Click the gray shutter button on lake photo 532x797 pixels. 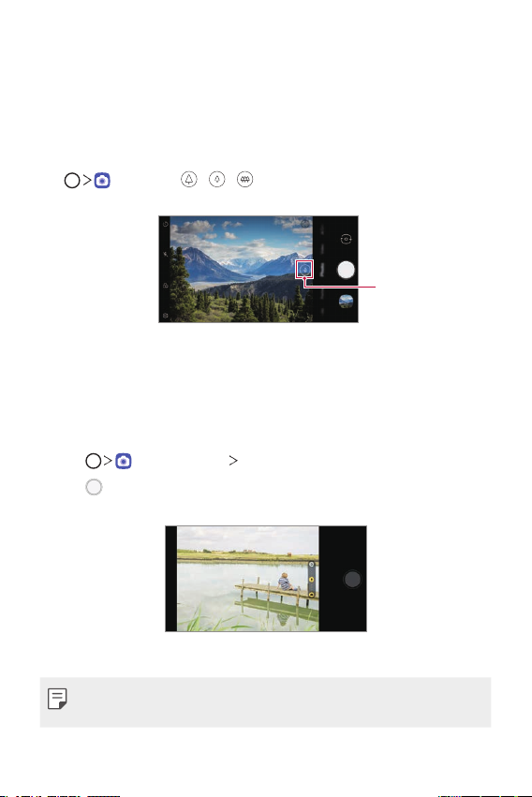[352, 579]
